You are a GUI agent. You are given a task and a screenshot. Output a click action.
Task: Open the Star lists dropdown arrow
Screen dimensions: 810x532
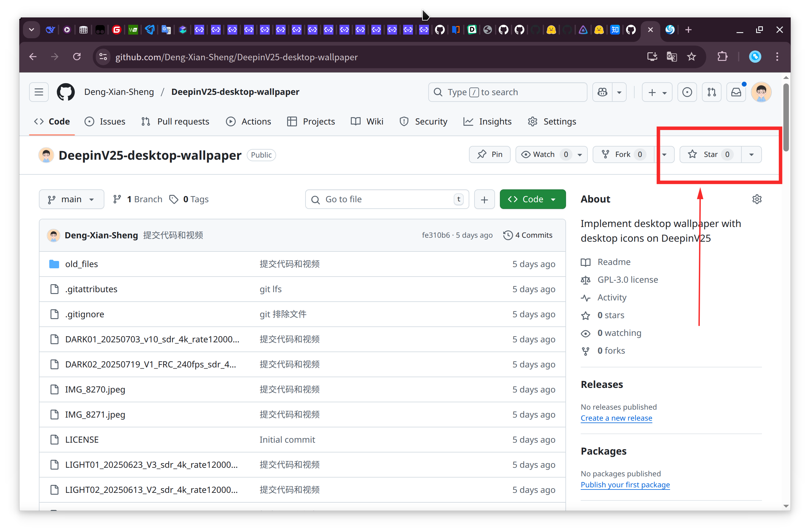(752, 155)
